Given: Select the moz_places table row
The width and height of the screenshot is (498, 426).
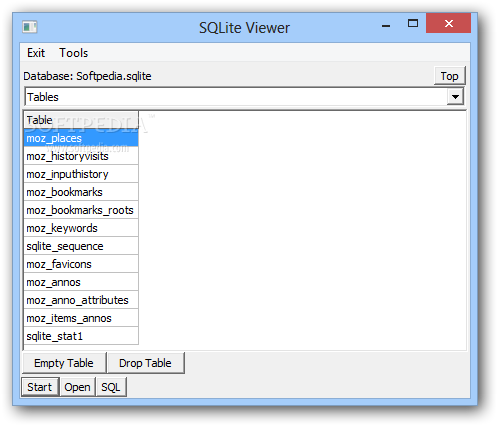Looking at the screenshot, I should pyautogui.click(x=81, y=138).
